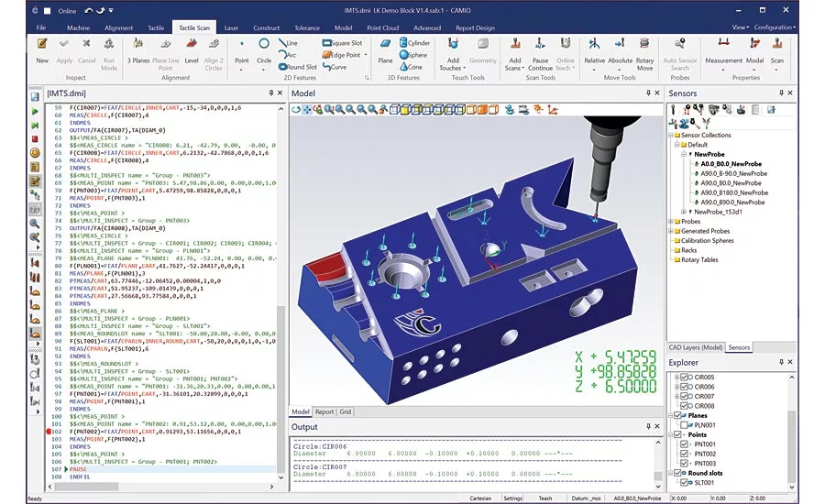Image resolution: width=825 pixels, height=504 pixels.
Task: Toggle the CIR005 checkbox in Explorer
Action: click(x=684, y=378)
